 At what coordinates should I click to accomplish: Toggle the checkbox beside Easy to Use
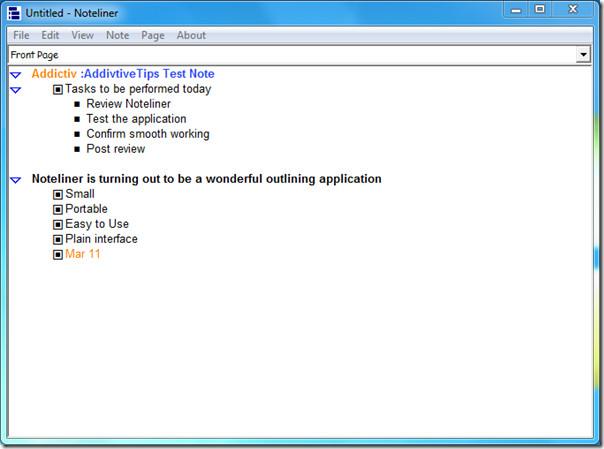58,224
